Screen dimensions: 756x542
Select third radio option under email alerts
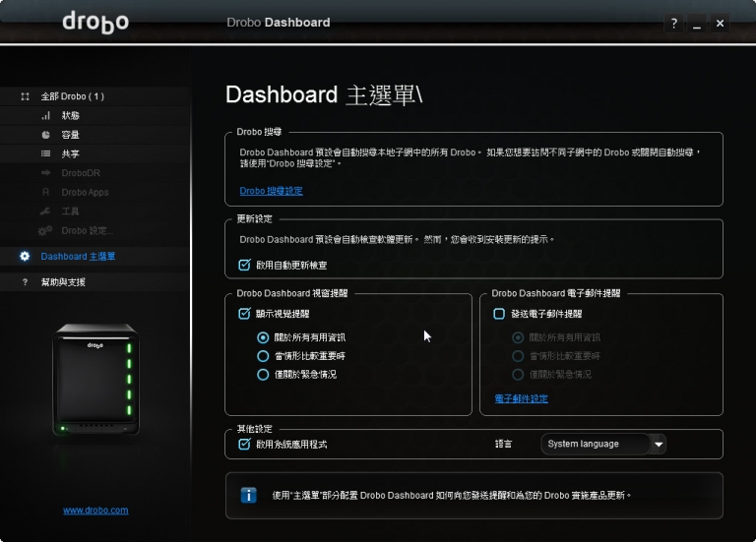(x=518, y=375)
